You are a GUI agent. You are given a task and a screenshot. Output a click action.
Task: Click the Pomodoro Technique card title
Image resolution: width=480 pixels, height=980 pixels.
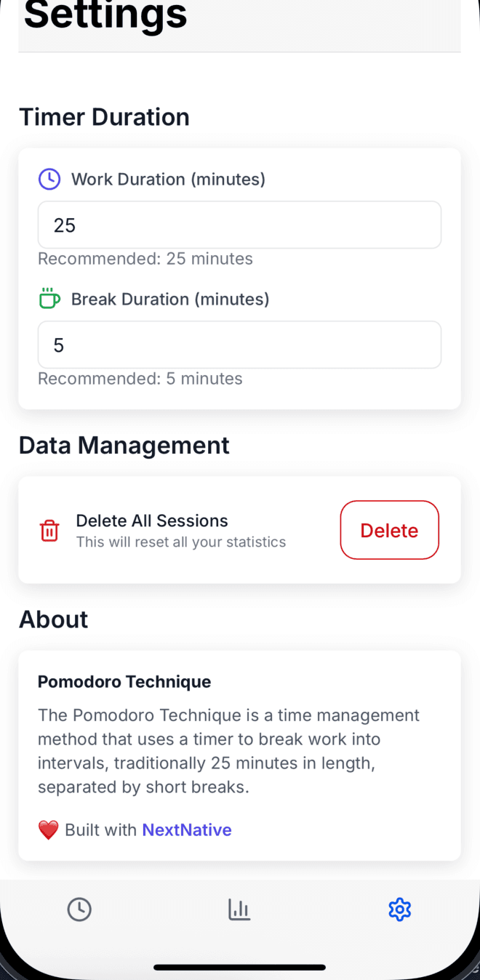124,681
